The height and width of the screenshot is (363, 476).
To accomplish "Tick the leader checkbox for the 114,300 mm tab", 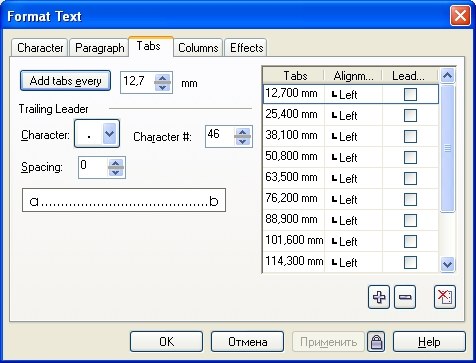I will [x=410, y=262].
